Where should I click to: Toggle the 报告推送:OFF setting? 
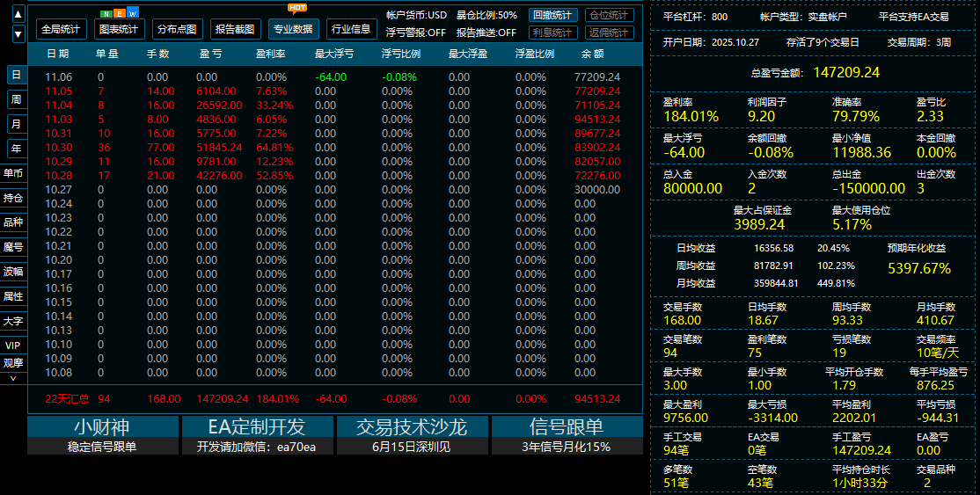click(486, 33)
